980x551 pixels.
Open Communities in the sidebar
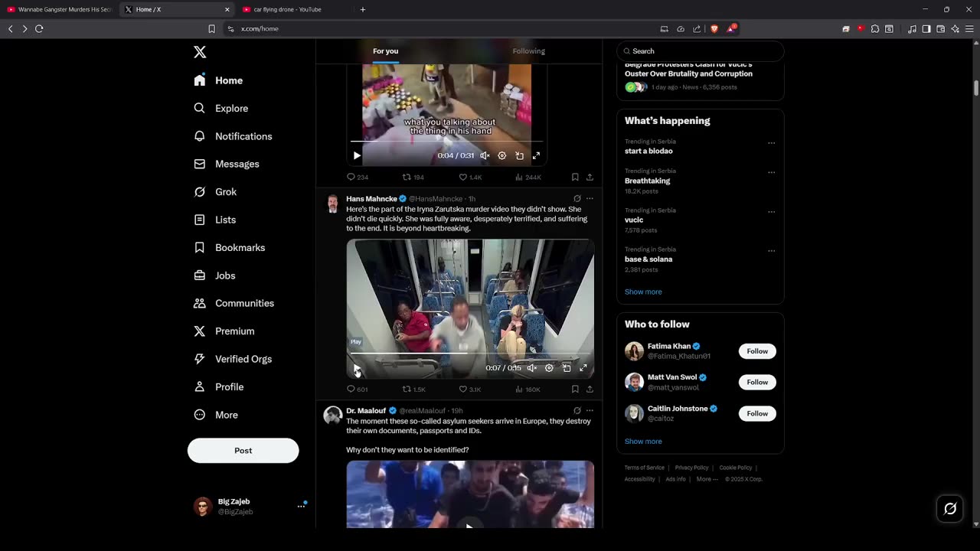(x=234, y=303)
